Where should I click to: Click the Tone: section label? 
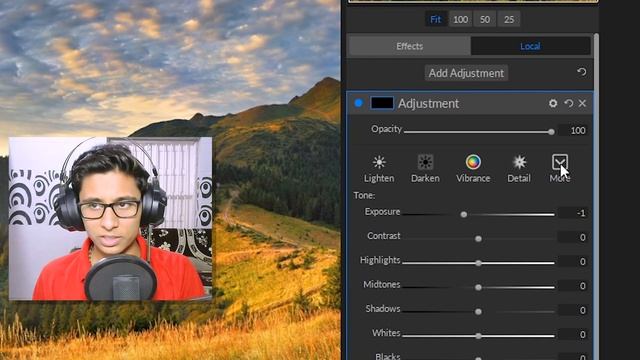point(364,196)
